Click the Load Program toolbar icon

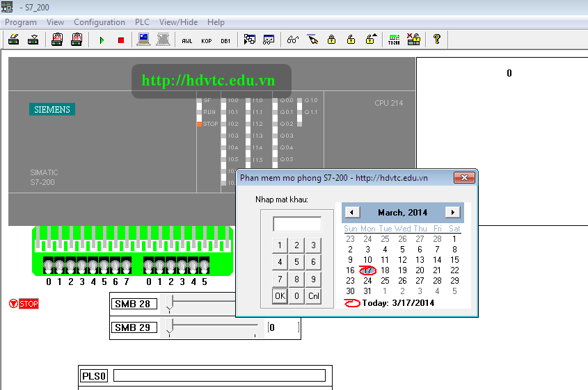14,40
